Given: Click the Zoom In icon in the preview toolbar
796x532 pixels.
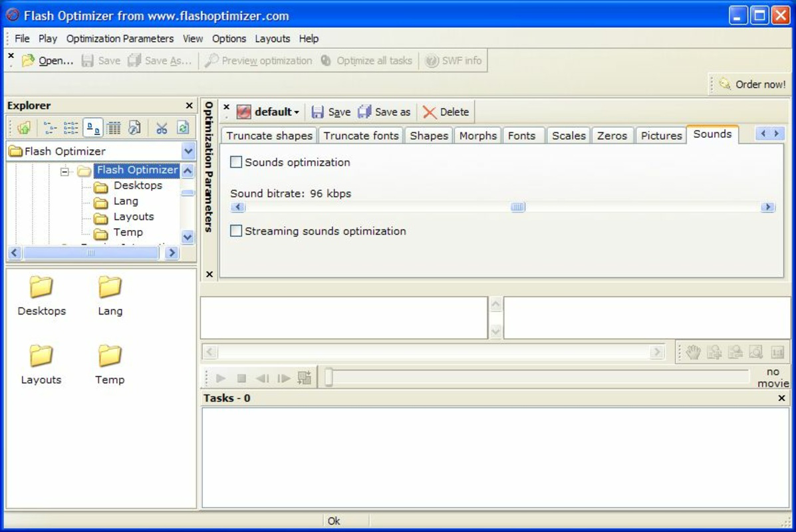Looking at the screenshot, I should tap(714, 352).
